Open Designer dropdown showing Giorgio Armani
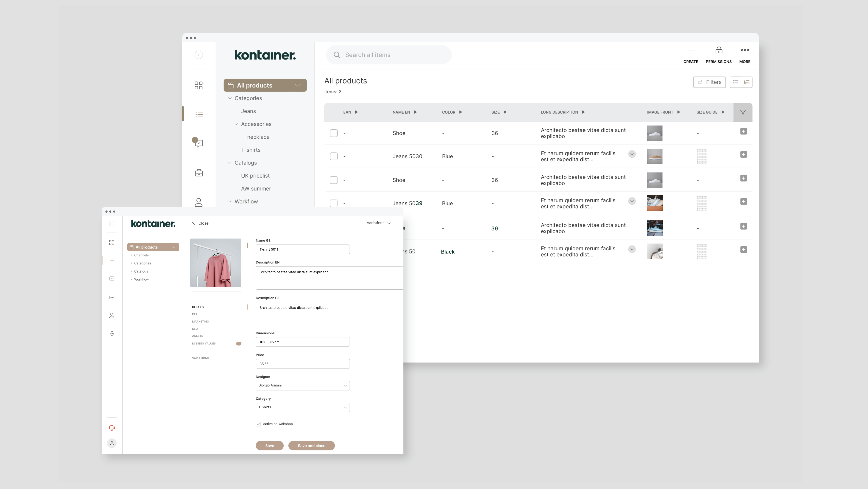 (x=303, y=386)
